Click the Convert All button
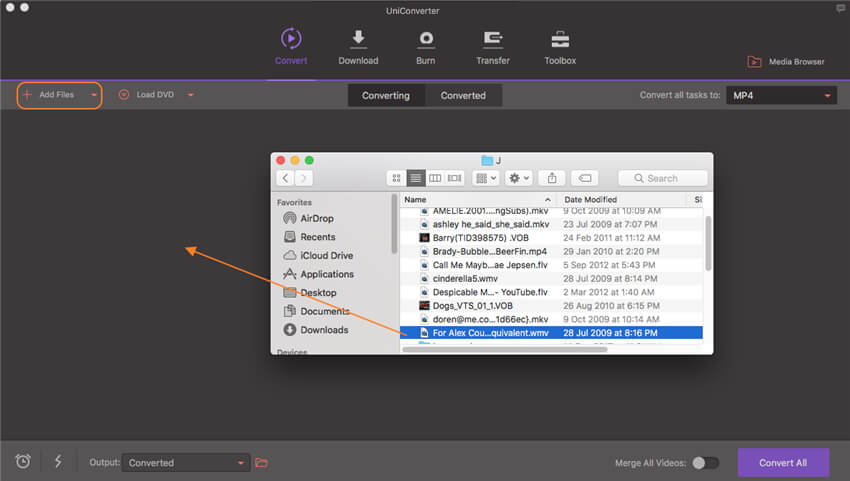The width and height of the screenshot is (850, 481). pos(783,463)
